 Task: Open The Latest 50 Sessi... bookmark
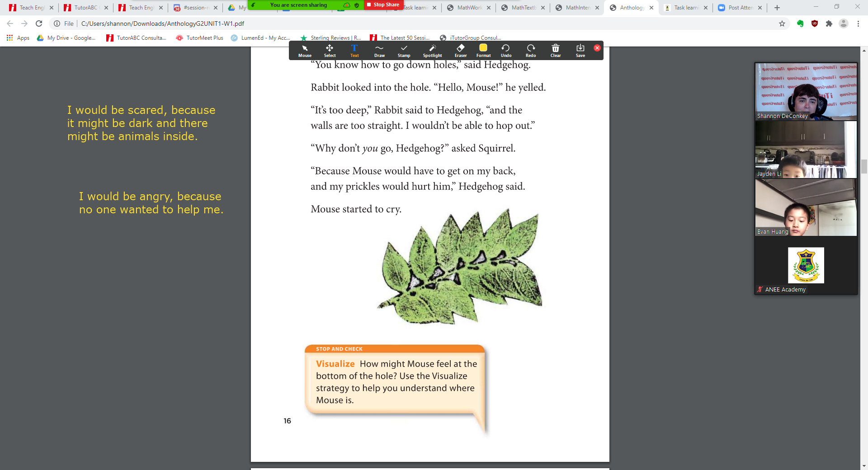400,38
